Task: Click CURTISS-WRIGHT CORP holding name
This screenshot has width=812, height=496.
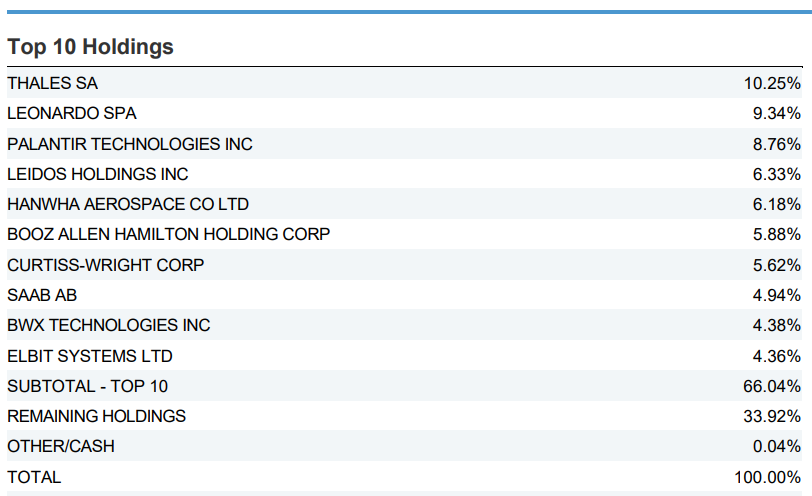Action: pos(105,265)
